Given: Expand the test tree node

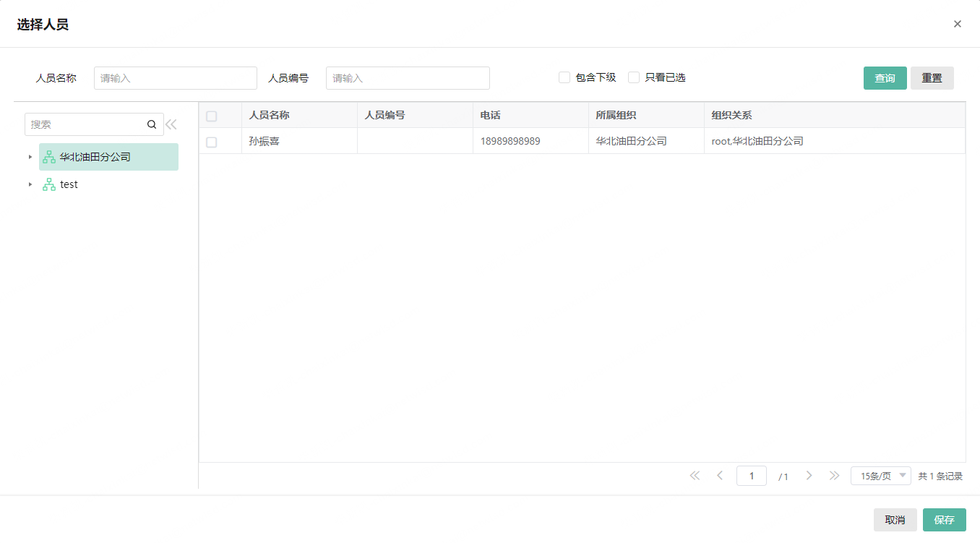Looking at the screenshot, I should tap(30, 184).
